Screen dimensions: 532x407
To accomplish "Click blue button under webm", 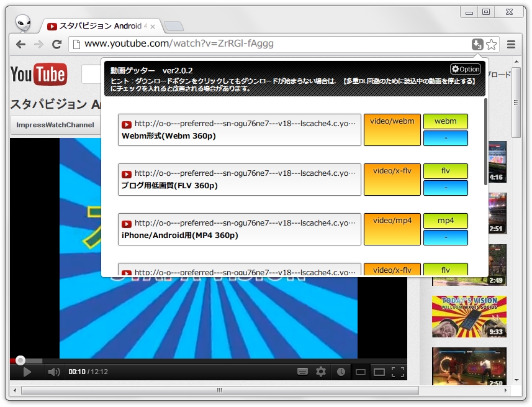I will coord(446,139).
